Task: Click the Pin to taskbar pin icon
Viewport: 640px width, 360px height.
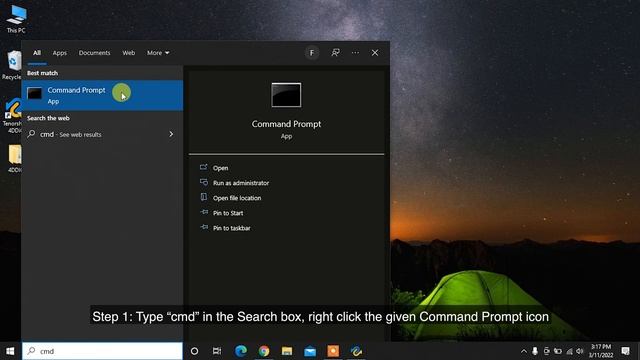Action: 204,227
